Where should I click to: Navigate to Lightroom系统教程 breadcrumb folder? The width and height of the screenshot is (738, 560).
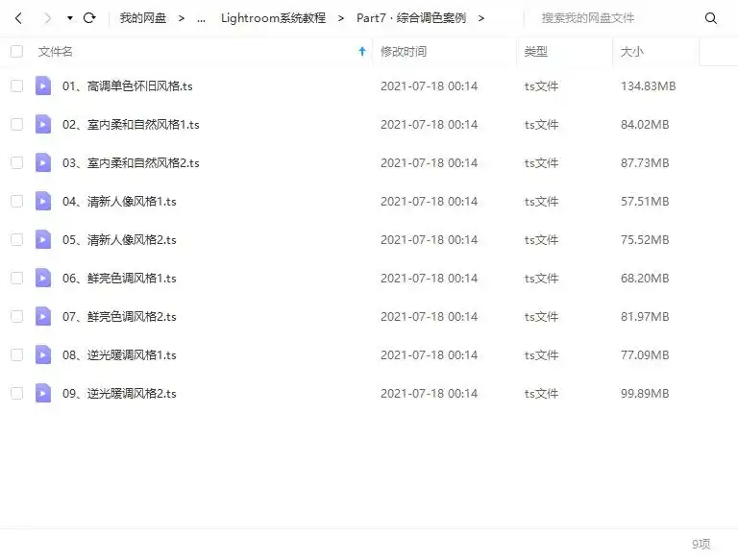coord(273,18)
